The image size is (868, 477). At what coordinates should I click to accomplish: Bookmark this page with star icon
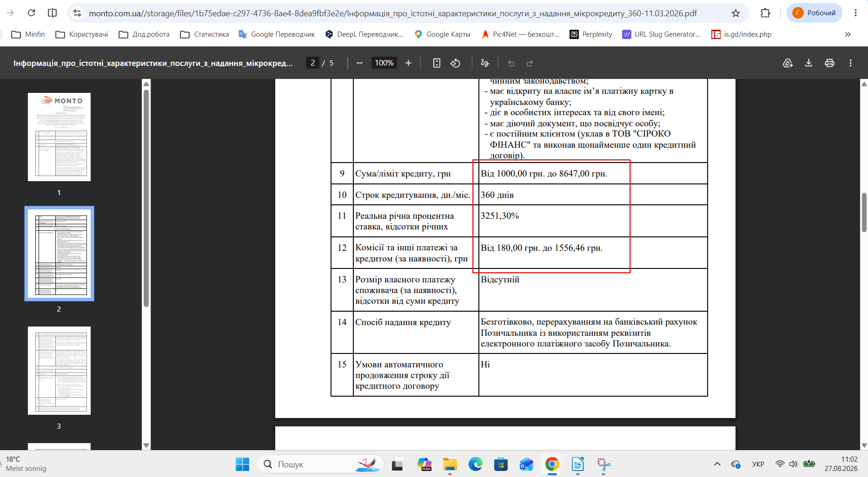point(735,13)
